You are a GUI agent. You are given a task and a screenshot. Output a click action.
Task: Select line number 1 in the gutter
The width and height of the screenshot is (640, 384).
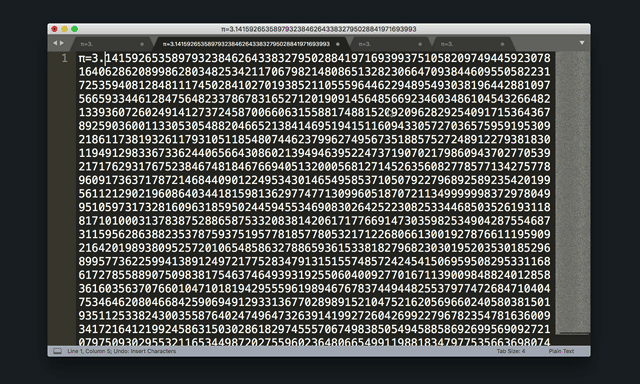pyautogui.click(x=64, y=58)
